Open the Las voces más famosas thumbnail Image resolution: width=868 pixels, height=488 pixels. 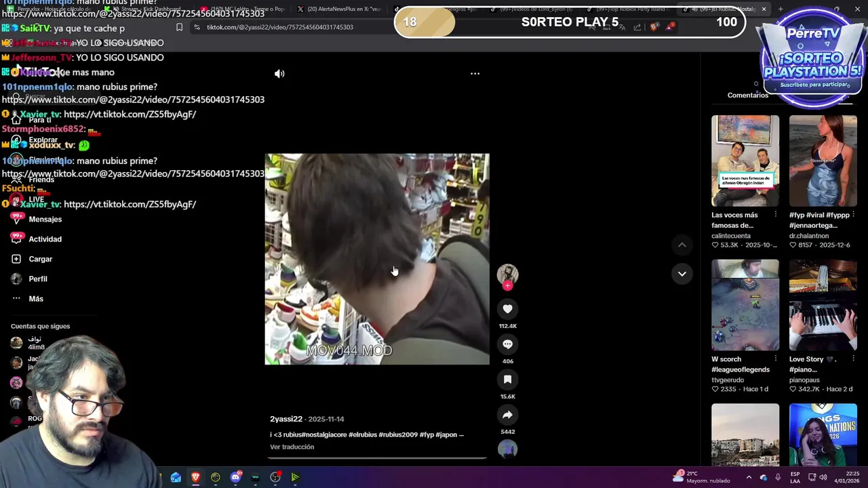[x=745, y=161]
